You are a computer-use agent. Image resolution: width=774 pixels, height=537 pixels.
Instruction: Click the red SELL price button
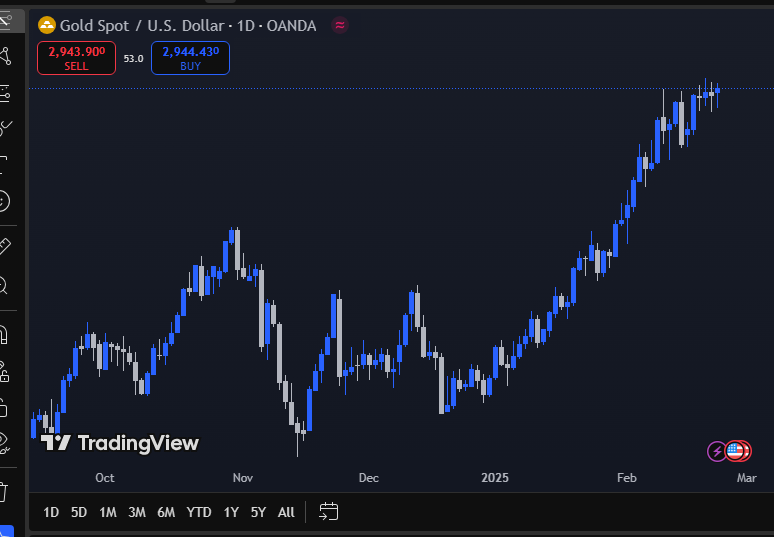click(76, 58)
